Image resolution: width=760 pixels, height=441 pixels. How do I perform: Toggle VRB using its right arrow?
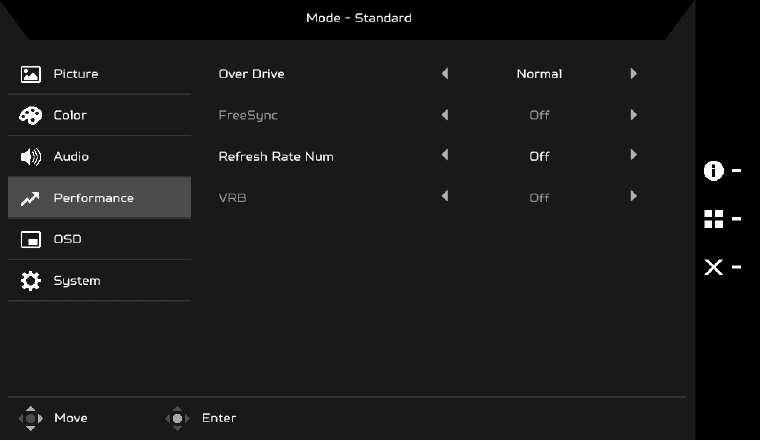point(633,197)
